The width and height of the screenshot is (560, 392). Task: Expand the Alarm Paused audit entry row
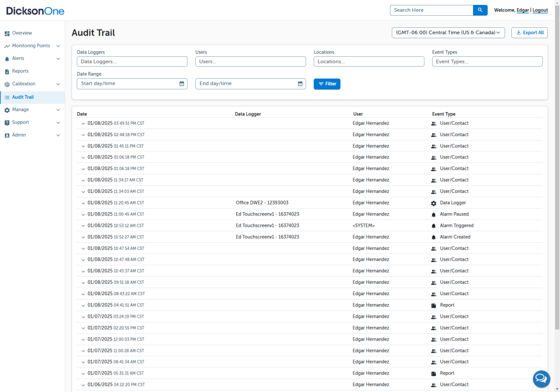83,215
